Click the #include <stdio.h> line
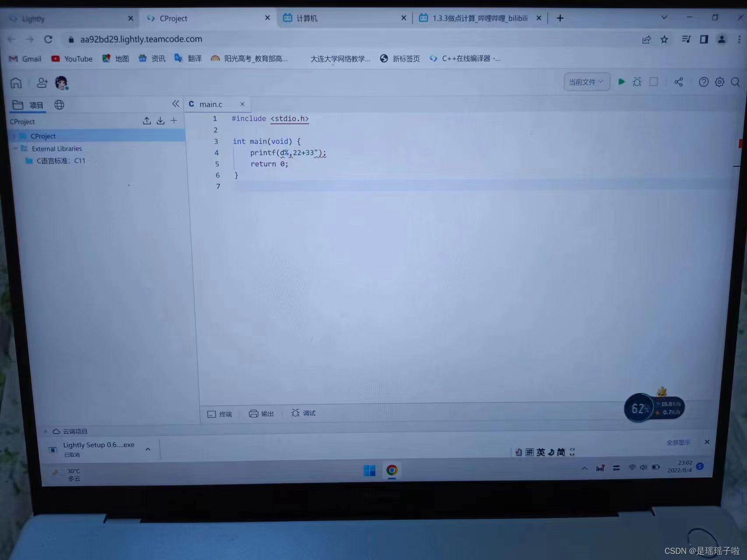747x560 pixels. click(270, 119)
